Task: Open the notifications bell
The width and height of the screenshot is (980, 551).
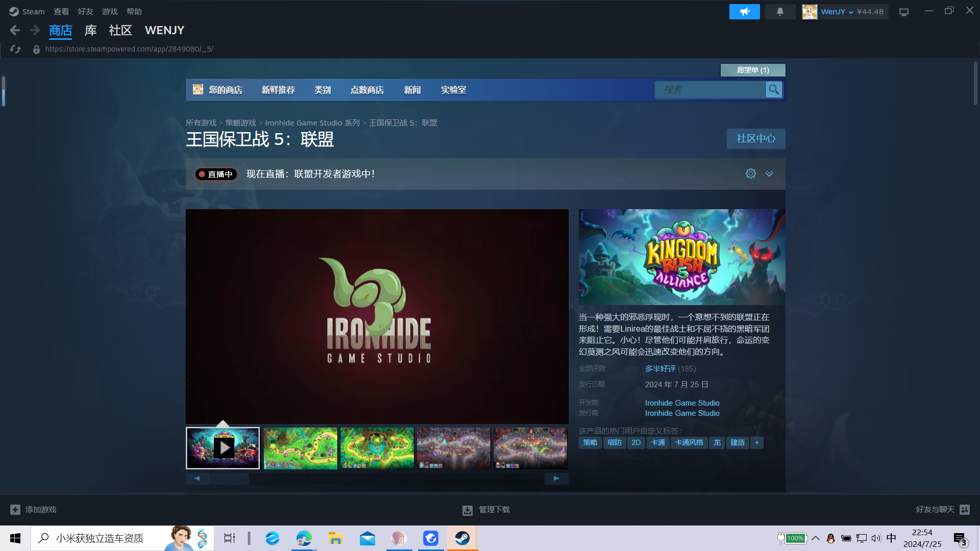Action: (x=780, y=12)
